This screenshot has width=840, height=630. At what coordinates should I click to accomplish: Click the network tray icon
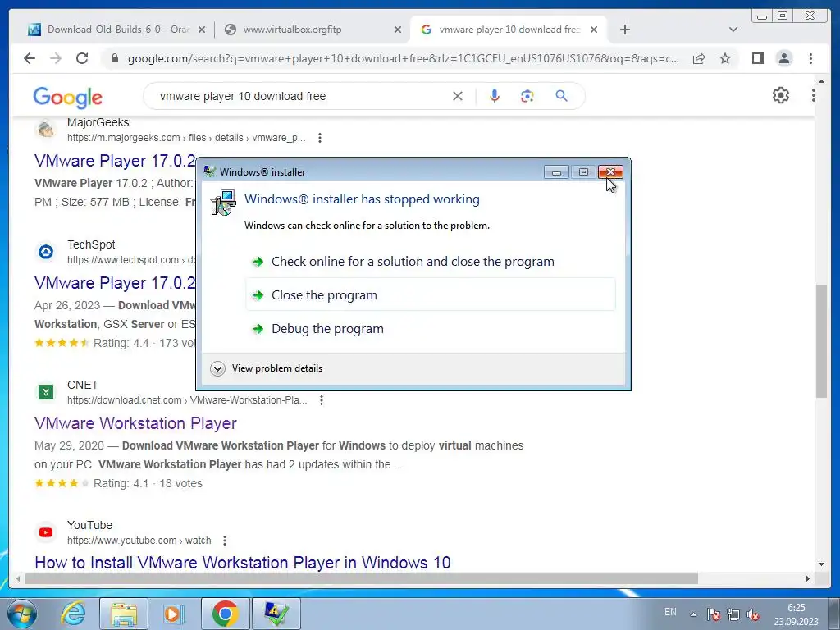pyautogui.click(x=733, y=614)
